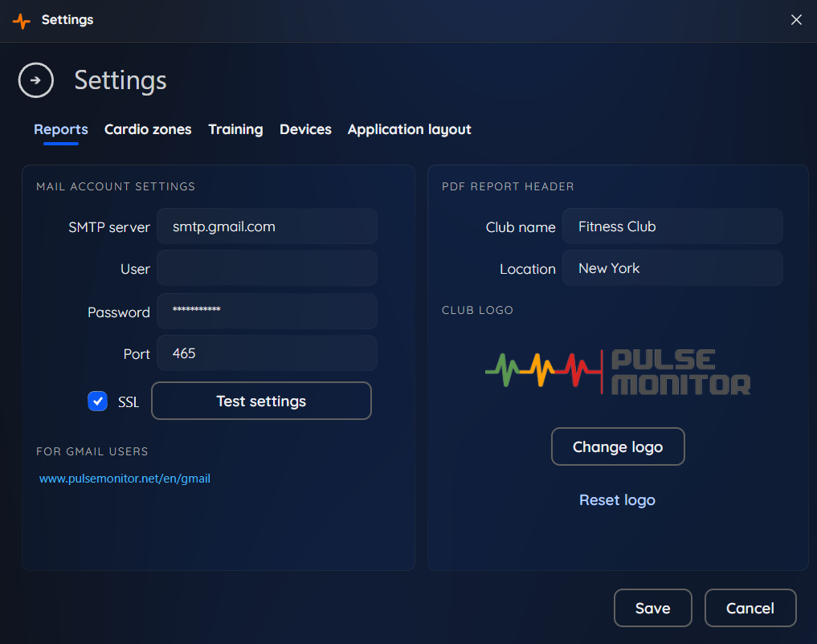This screenshot has width=817, height=644.
Task: Toggle the SSL checkbox
Action: [x=97, y=401]
